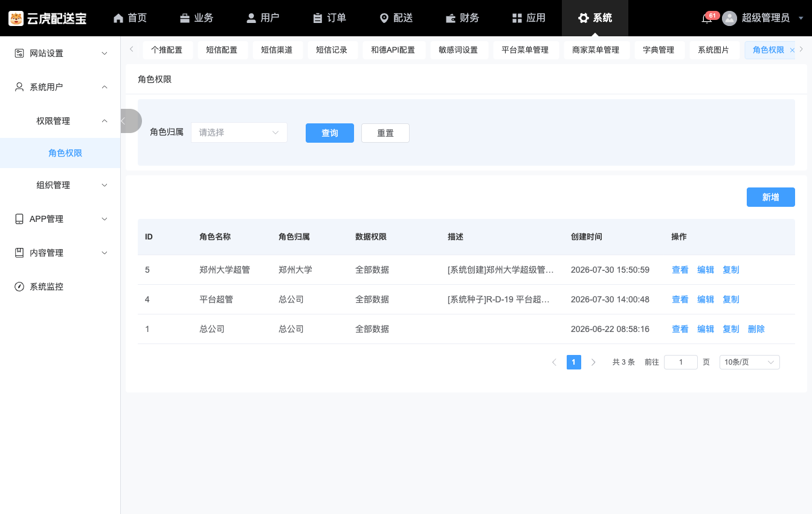The height and width of the screenshot is (514, 812).
Task: Click the 新增 add button
Action: (771, 197)
